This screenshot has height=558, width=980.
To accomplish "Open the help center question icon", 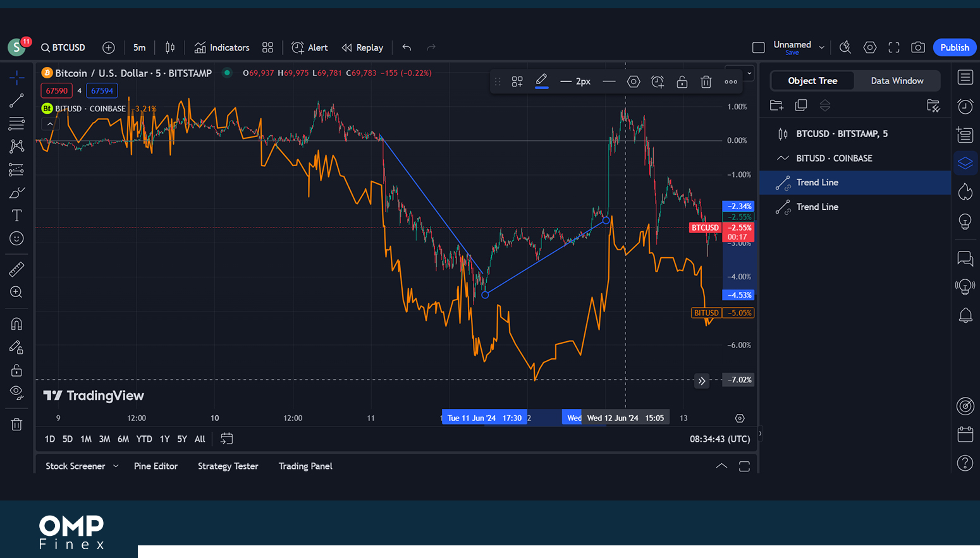I will tap(965, 463).
